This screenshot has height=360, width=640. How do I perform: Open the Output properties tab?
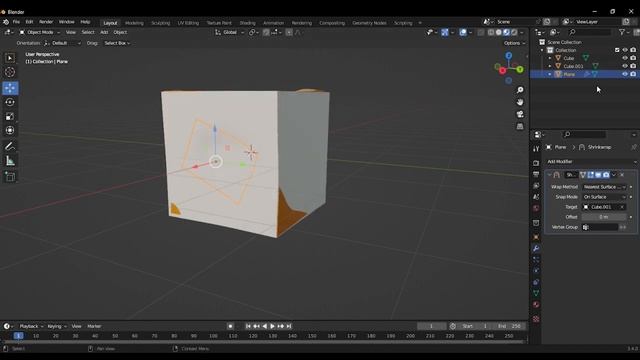[x=536, y=174]
